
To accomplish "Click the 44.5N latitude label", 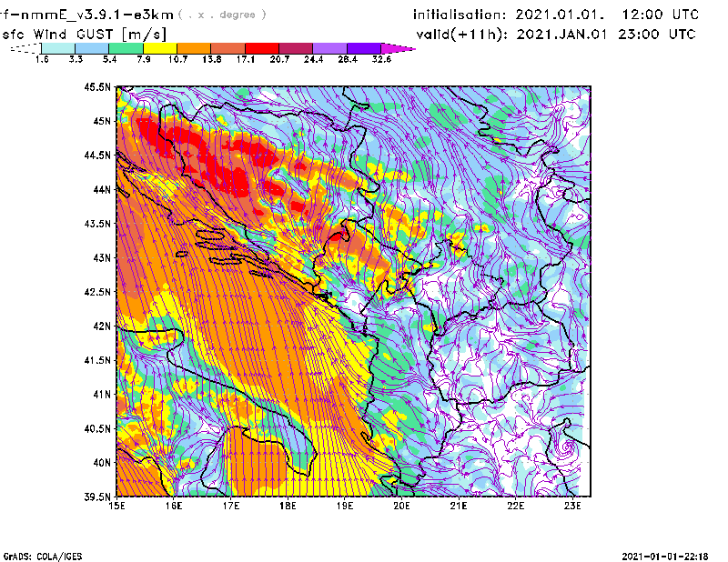I will tap(97, 155).
